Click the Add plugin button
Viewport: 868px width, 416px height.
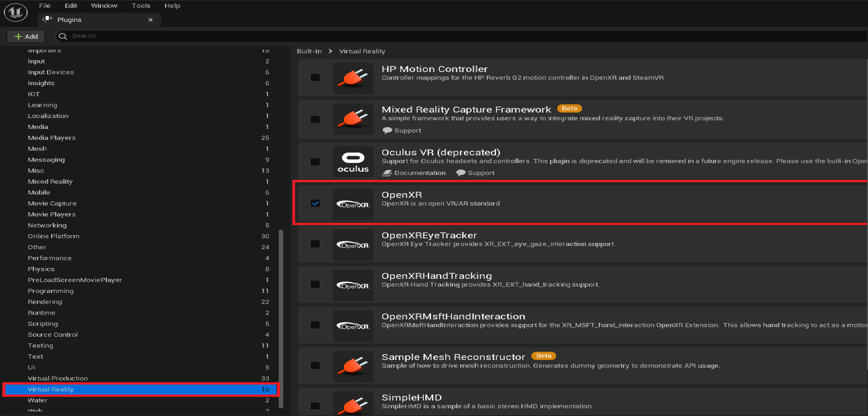26,36
